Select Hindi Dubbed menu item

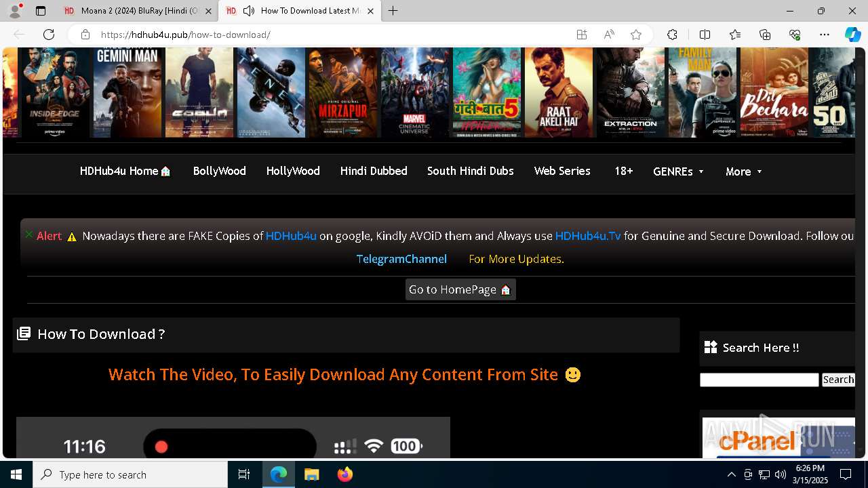374,171
